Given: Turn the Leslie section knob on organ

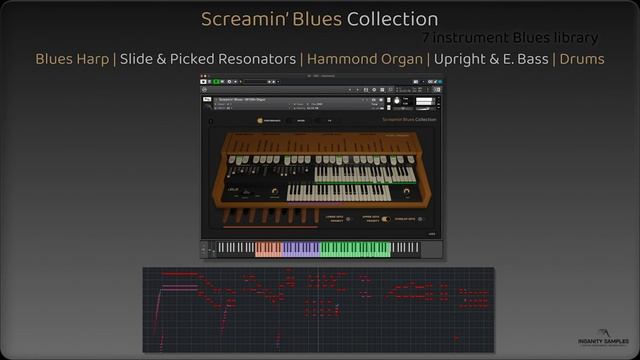Looking at the screenshot, I should [275, 191].
